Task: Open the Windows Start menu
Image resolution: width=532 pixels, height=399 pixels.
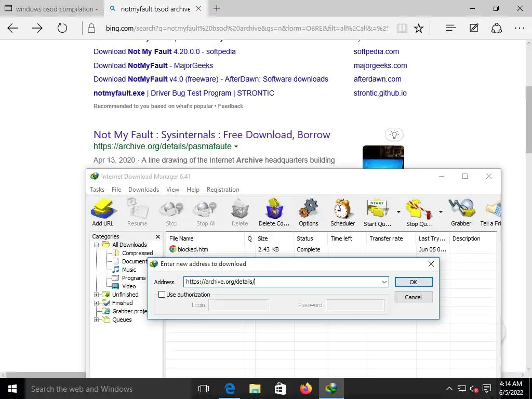Action: 12,389
